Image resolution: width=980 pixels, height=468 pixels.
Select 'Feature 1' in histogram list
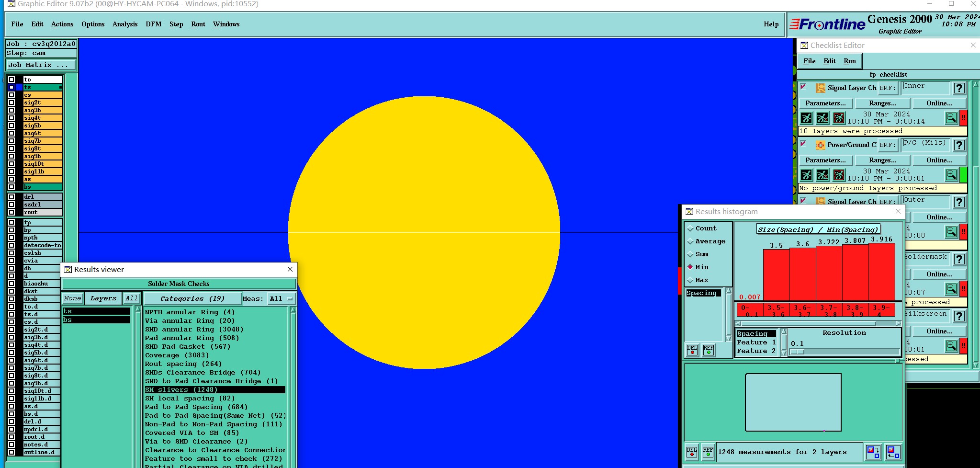pos(756,342)
